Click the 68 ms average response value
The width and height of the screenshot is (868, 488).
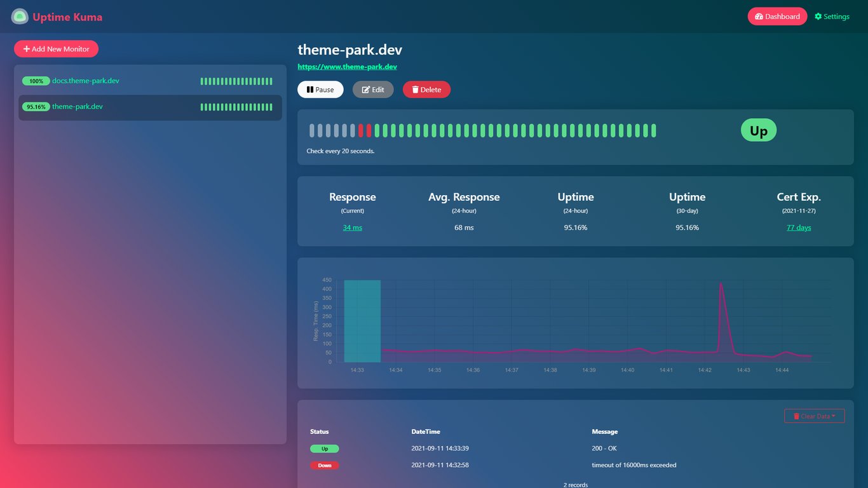[464, 227]
